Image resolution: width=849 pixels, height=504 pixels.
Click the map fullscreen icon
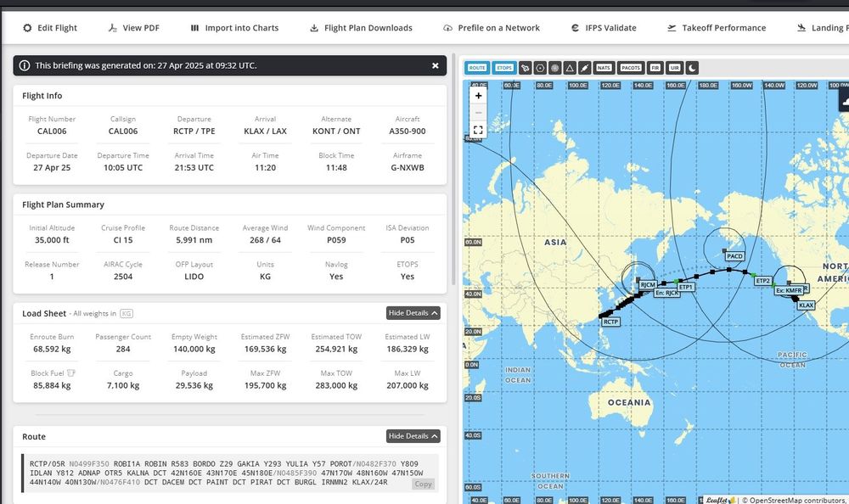click(x=479, y=130)
